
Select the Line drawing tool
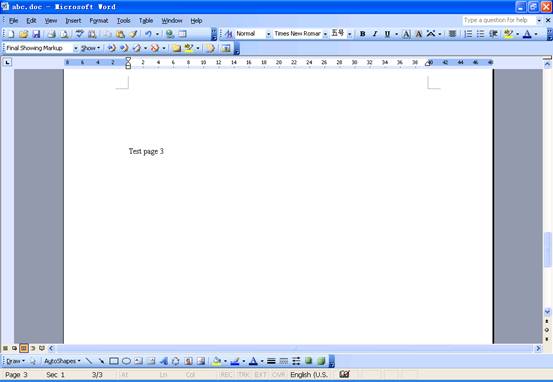pyautogui.click(x=89, y=361)
